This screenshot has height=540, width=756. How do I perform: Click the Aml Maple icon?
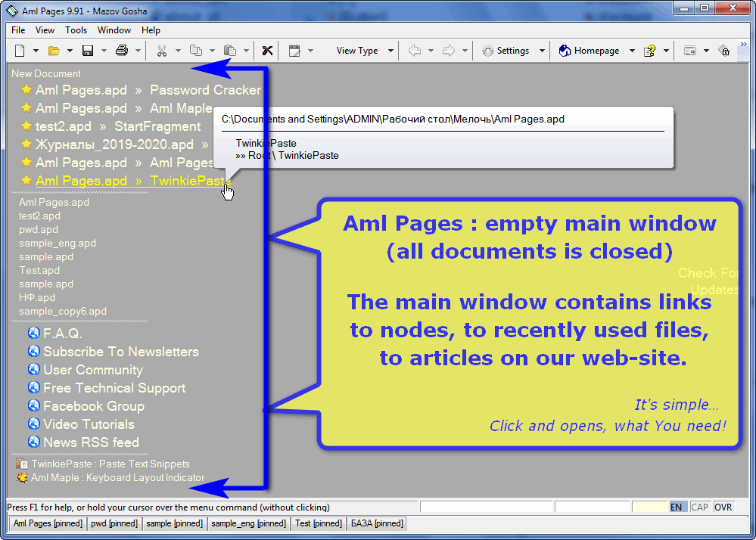click(22, 477)
